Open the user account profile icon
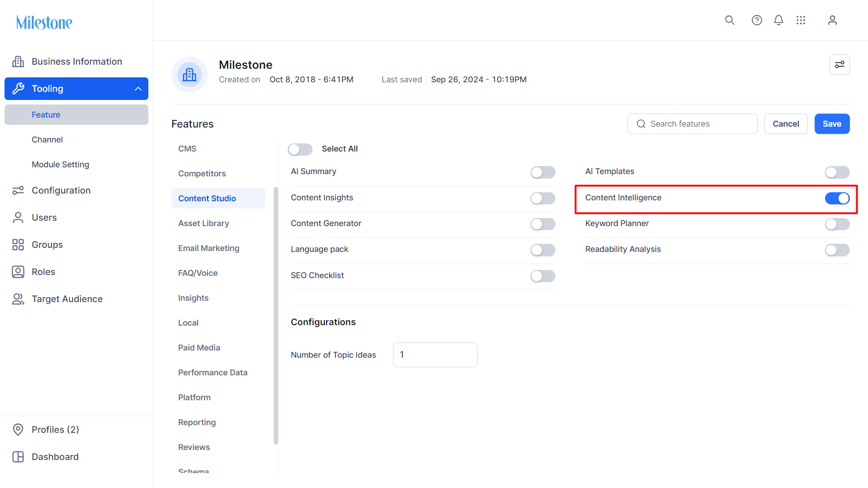868x488 pixels. click(x=832, y=20)
